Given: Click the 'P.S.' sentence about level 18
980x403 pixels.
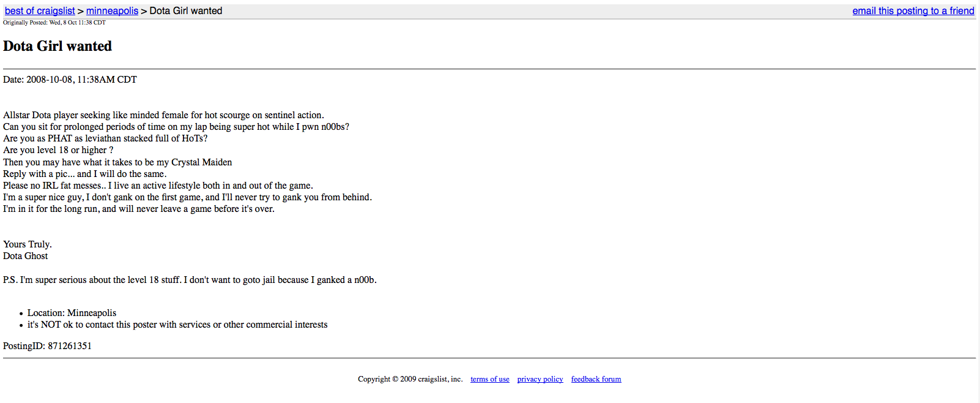Looking at the screenshot, I should pos(190,280).
